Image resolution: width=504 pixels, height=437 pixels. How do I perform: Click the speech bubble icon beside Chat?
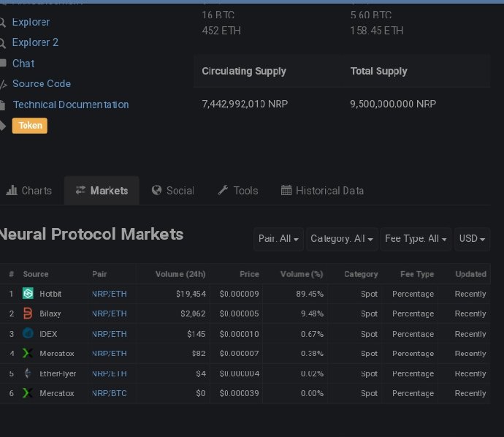(3, 63)
